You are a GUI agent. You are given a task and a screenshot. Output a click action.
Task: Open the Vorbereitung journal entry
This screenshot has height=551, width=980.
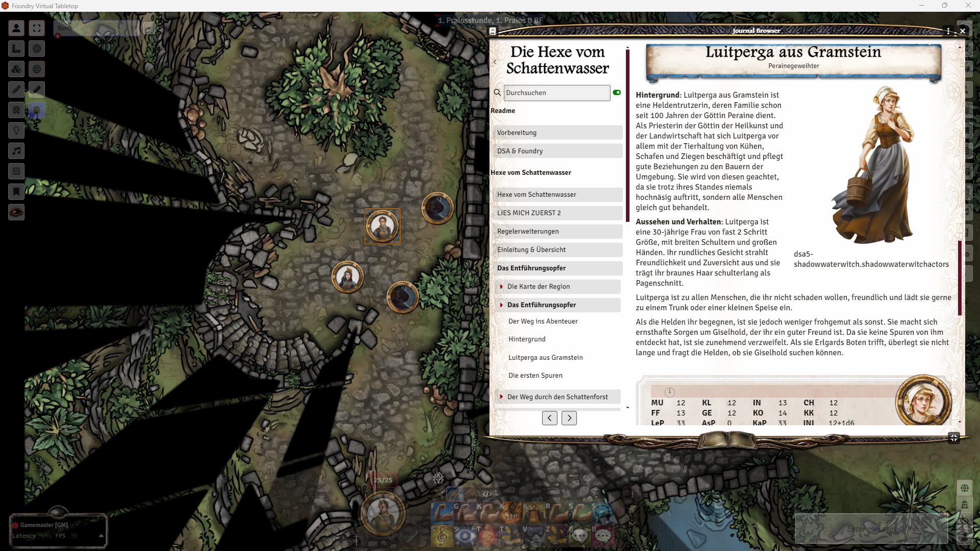[556, 132]
